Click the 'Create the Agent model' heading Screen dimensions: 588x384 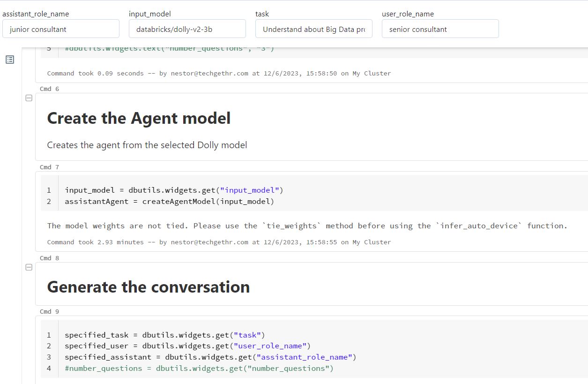tap(139, 118)
